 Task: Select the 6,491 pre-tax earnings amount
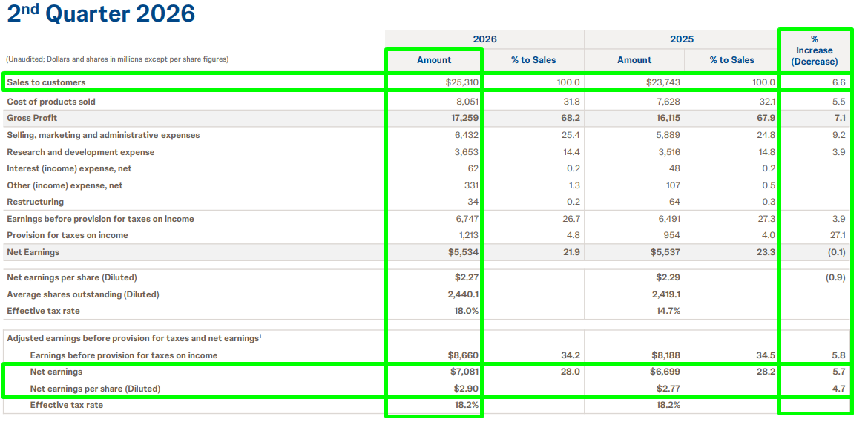pos(668,219)
